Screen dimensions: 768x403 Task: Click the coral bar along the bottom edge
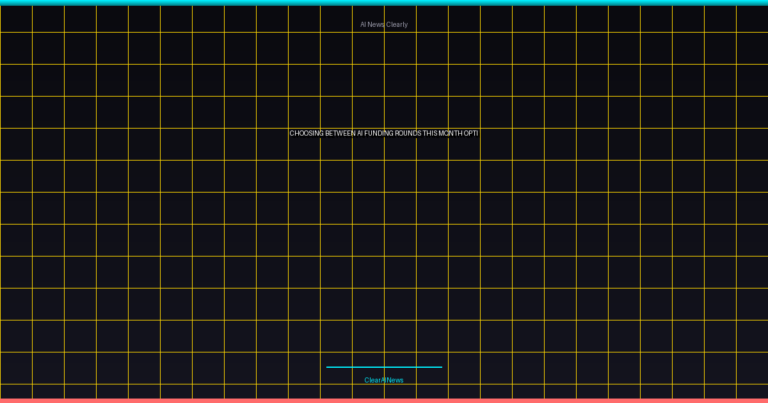pyautogui.click(x=384, y=400)
